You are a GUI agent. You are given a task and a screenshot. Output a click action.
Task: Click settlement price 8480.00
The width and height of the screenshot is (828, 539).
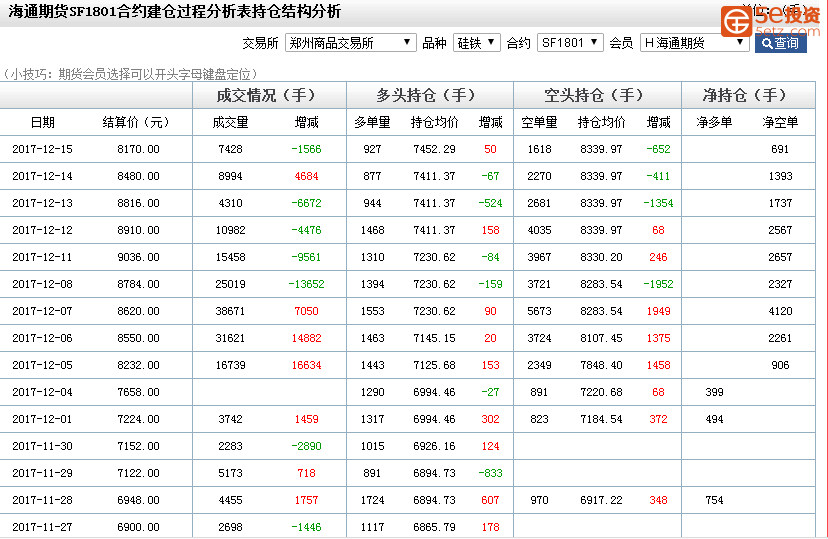coord(138,176)
